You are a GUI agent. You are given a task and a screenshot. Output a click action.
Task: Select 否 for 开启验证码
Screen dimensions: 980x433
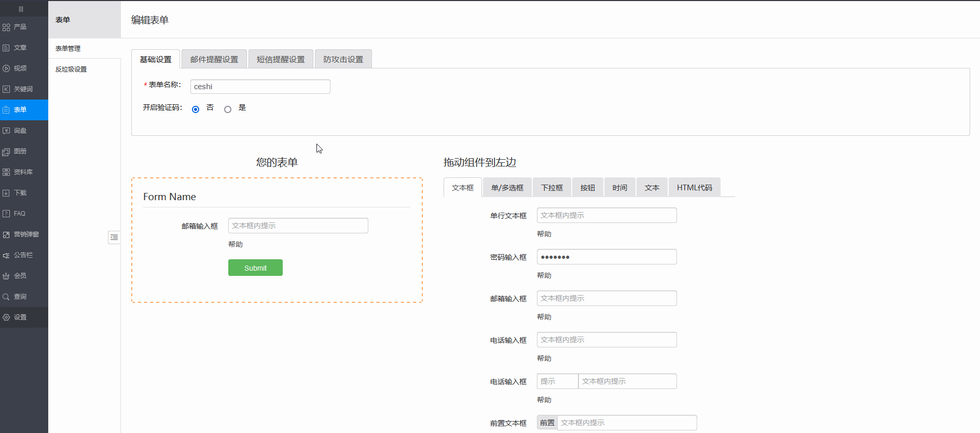point(196,109)
